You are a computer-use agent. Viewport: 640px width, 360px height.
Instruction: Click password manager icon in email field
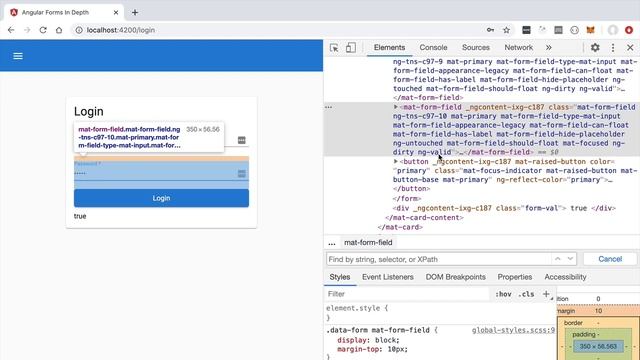(242, 140)
